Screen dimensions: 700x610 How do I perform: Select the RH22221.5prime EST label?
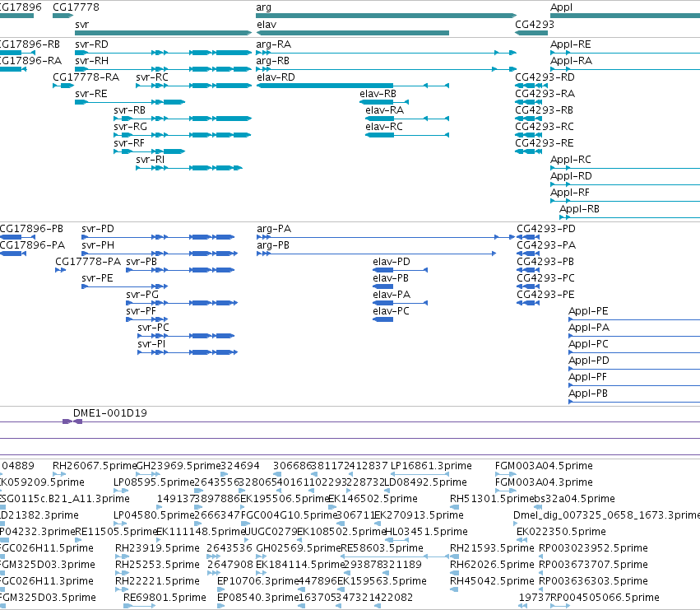(x=157, y=581)
